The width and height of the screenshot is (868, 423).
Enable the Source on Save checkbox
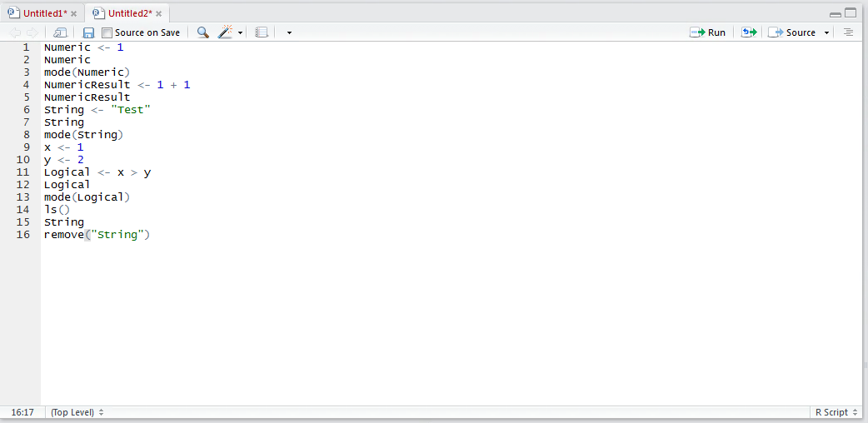(x=107, y=32)
